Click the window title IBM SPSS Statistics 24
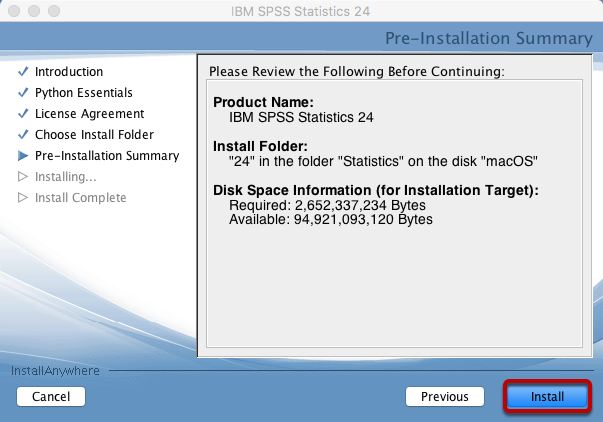The height and width of the screenshot is (422, 603). (x=300, y=12)
